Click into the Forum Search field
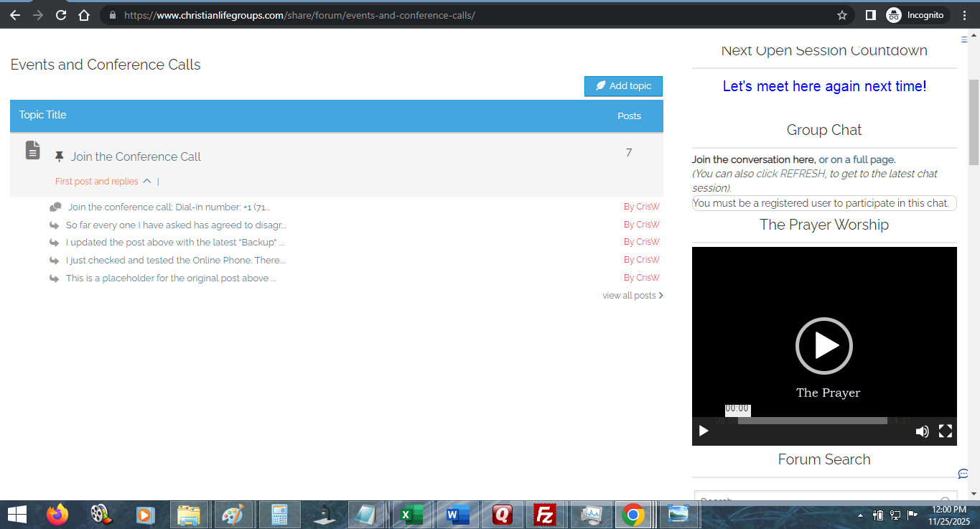The image size is (980, 529). tap(818, 500)
